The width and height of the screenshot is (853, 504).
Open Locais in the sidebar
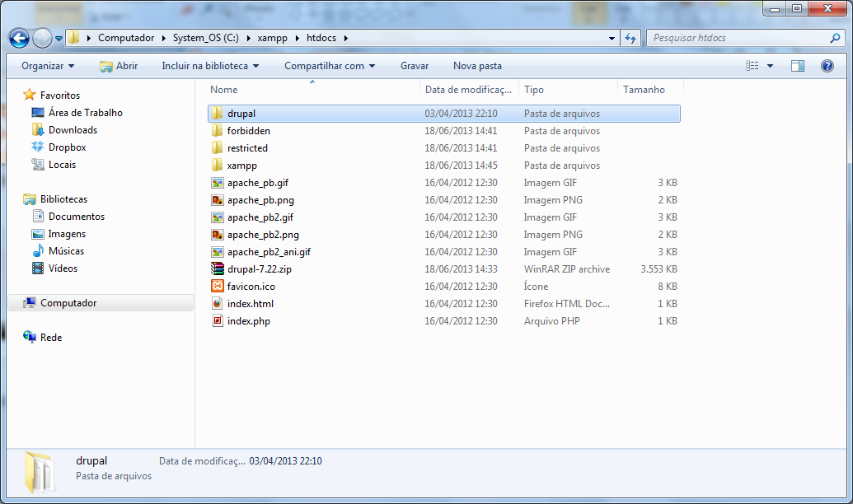pyautogui.click(x=62, y=165)
